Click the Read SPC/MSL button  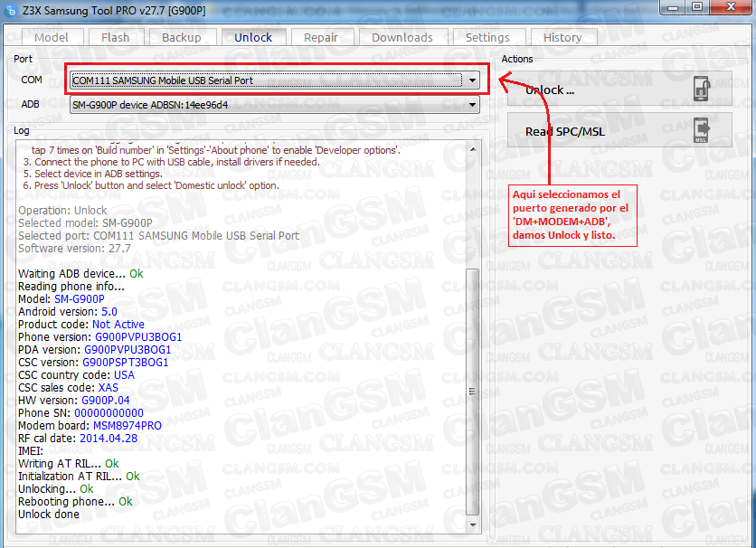(x=619, y=130)
